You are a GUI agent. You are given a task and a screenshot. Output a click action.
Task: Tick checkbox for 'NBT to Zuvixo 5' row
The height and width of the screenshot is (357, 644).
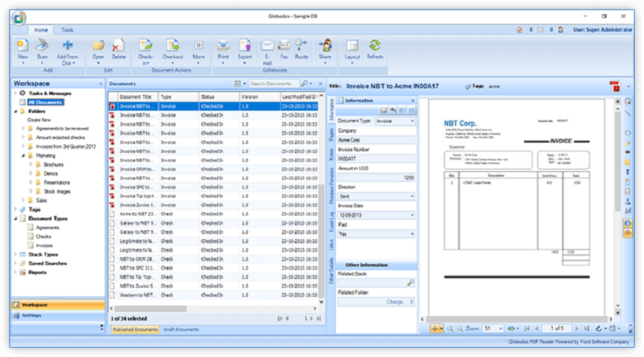pyautogui.click(x=112, y=286)
